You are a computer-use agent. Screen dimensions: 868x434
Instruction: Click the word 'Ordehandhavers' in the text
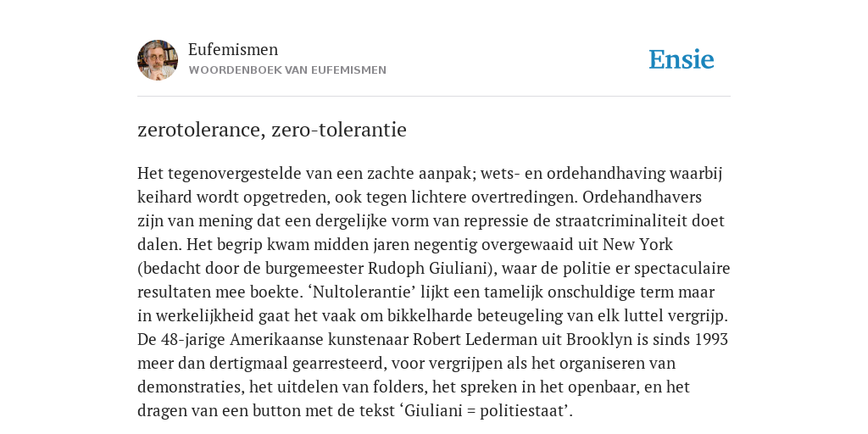(643, 197)
